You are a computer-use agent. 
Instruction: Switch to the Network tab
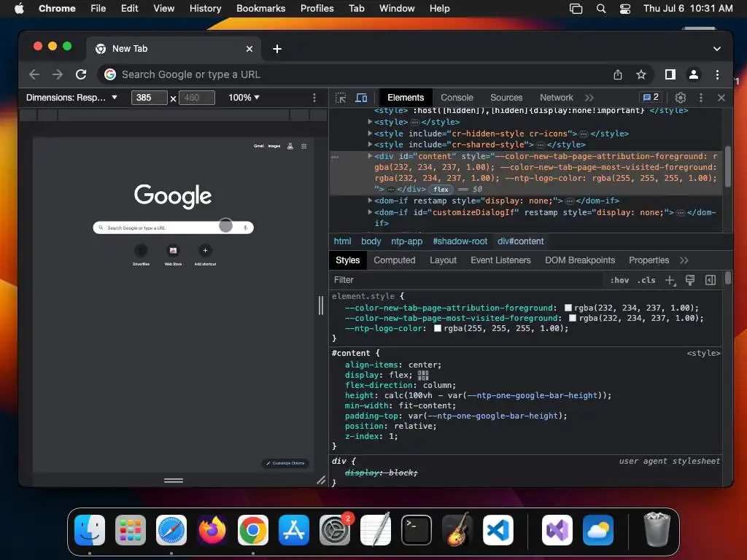coord(556,98)
